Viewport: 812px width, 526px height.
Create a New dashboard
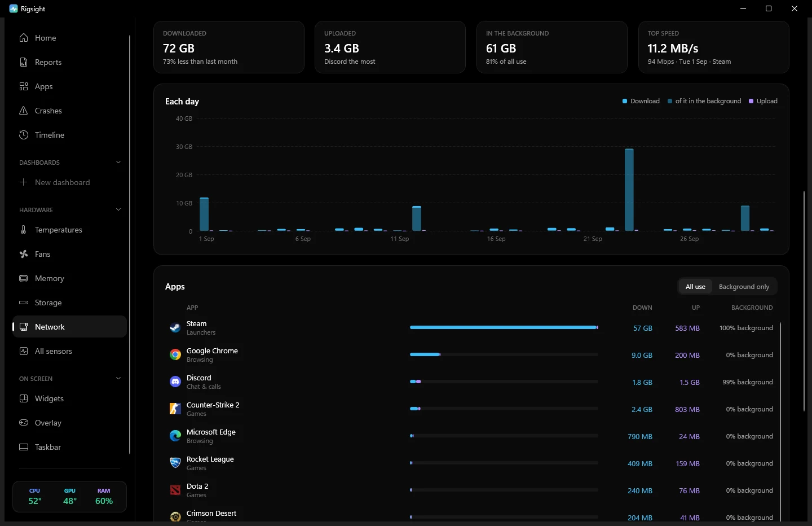(x=69, y=182)
